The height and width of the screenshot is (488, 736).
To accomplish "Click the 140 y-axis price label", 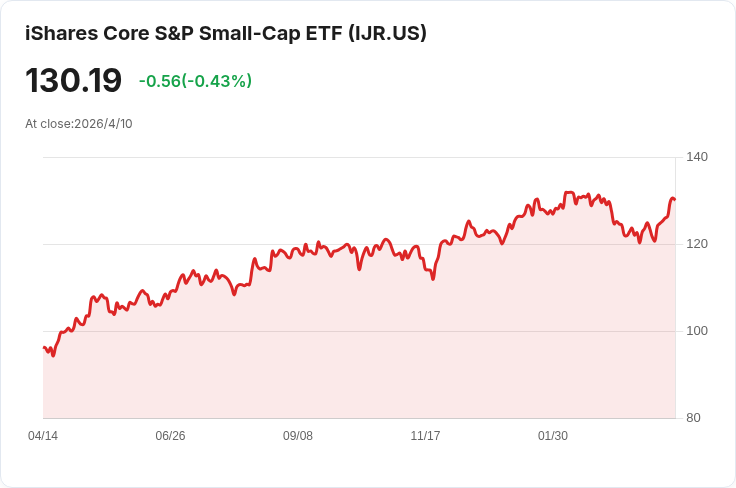I will [697, 157].
